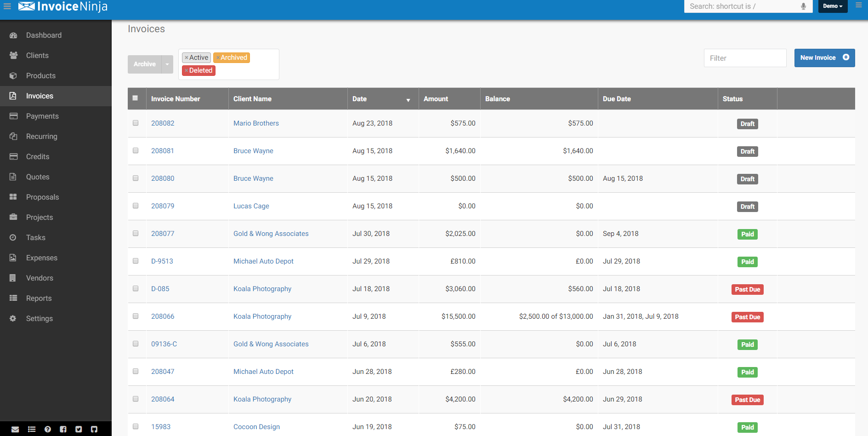The image size is (868, 436).
Task: Click the Reports list icon
Action: click(13, 298)
